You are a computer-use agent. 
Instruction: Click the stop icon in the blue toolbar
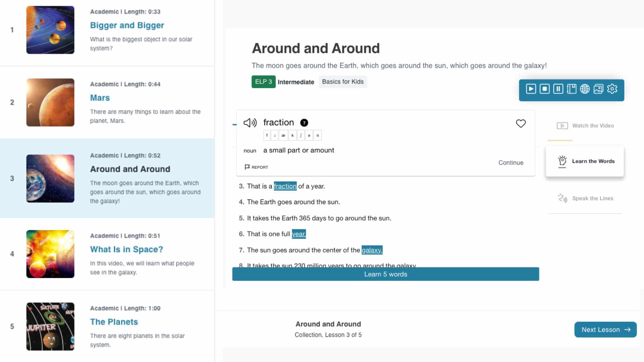544,89
